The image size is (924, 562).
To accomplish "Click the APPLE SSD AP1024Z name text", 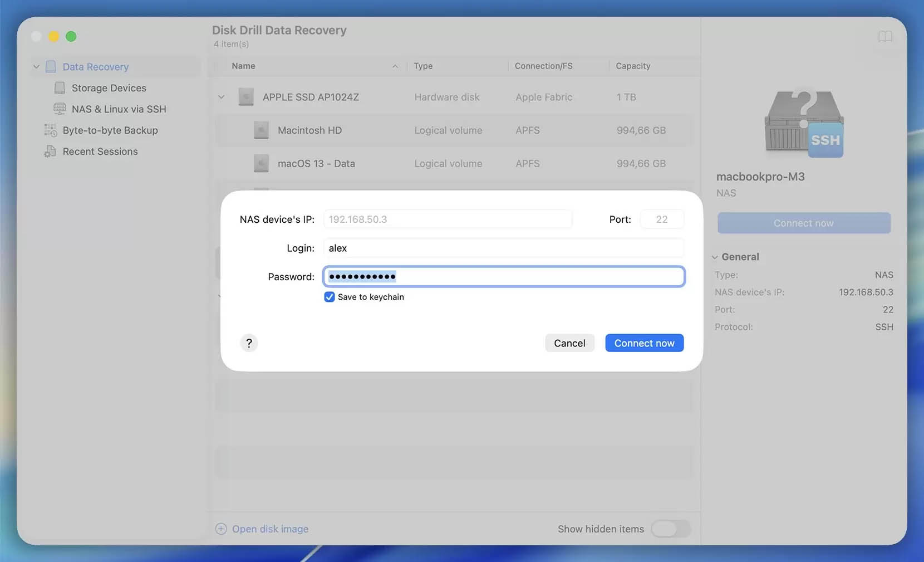I will coord(311,97).
